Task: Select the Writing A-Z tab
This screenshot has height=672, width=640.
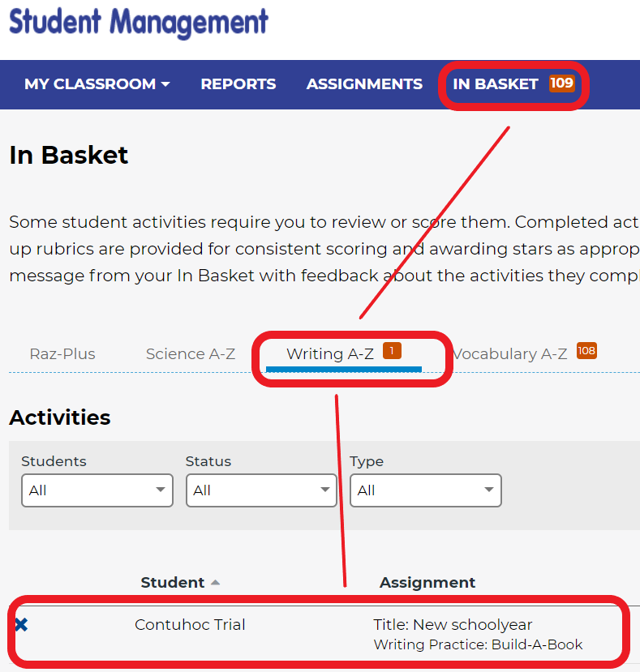Action: pyautogui.click(x=330, y=354)
